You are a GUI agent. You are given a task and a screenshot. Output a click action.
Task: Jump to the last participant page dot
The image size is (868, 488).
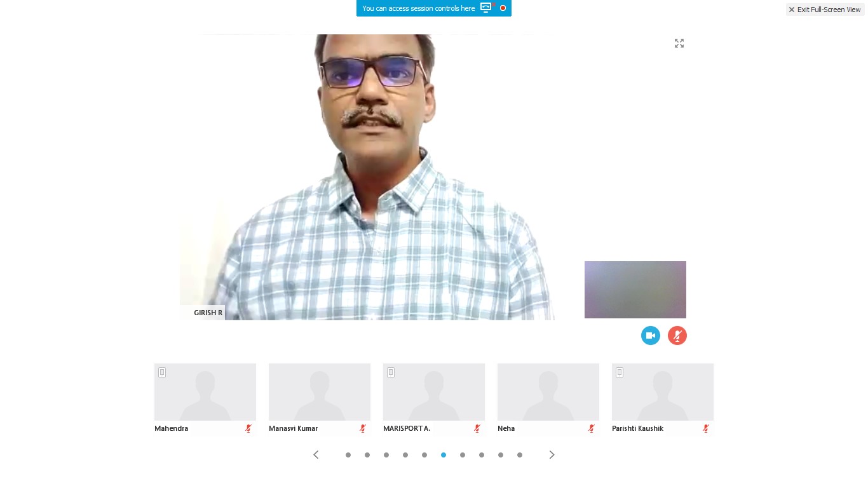(520, 455)
